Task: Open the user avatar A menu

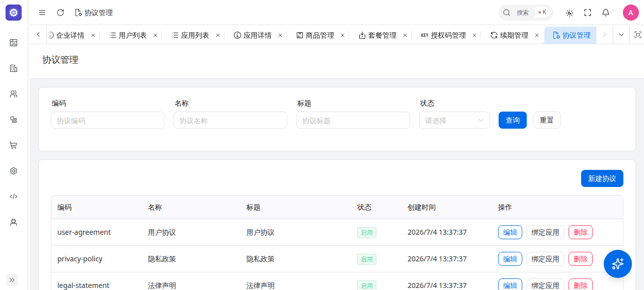Action: click(x=631, y=13)
